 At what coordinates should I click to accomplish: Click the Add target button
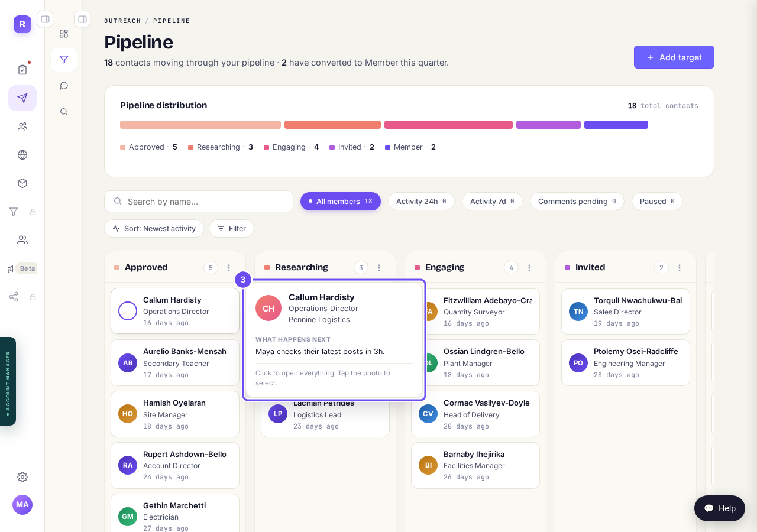[674, 57]
